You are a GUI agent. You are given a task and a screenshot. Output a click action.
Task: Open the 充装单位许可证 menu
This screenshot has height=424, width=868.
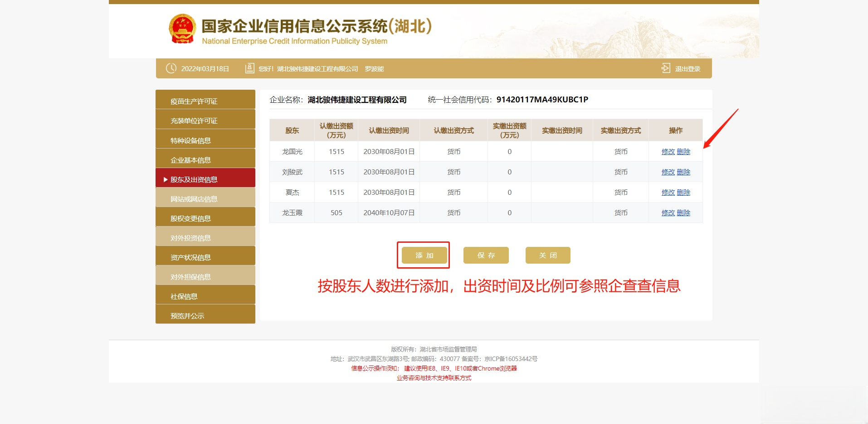pos(205,120)
